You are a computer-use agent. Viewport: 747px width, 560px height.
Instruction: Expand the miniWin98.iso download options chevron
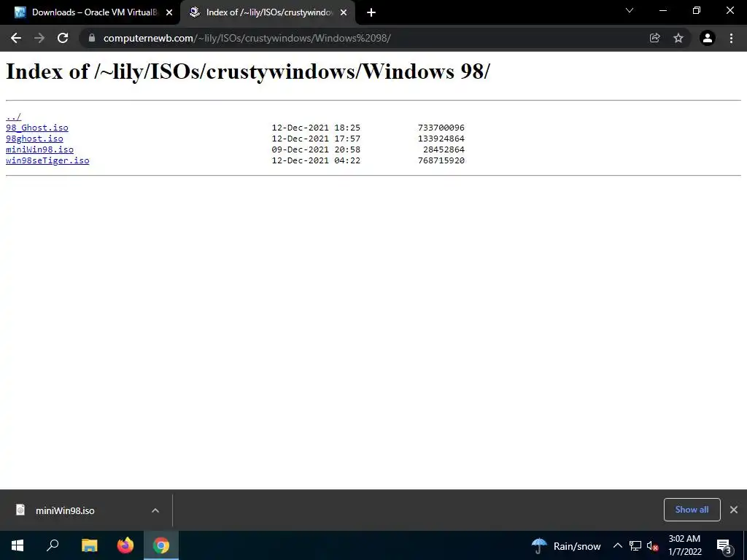click(x=155, y=510)
